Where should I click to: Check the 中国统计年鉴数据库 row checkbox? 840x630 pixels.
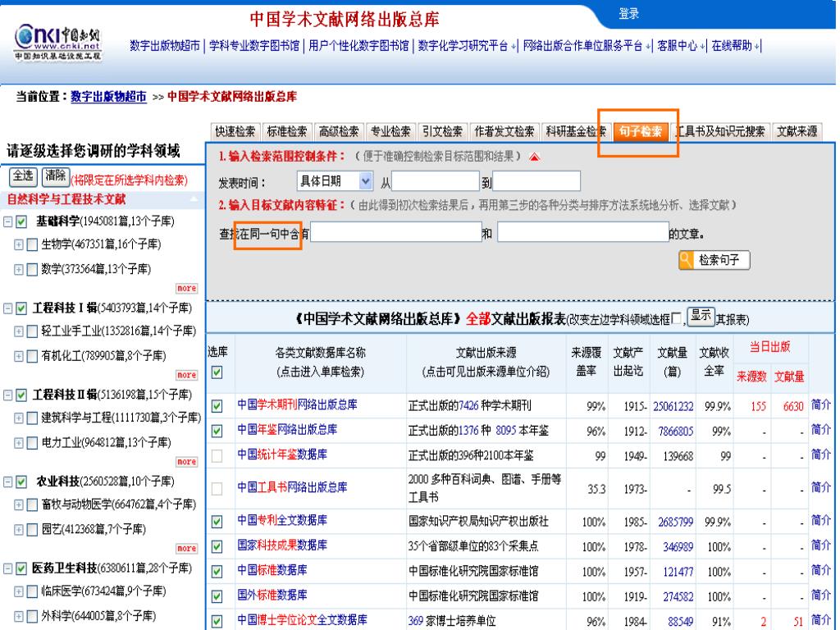[x=217, y=456]
